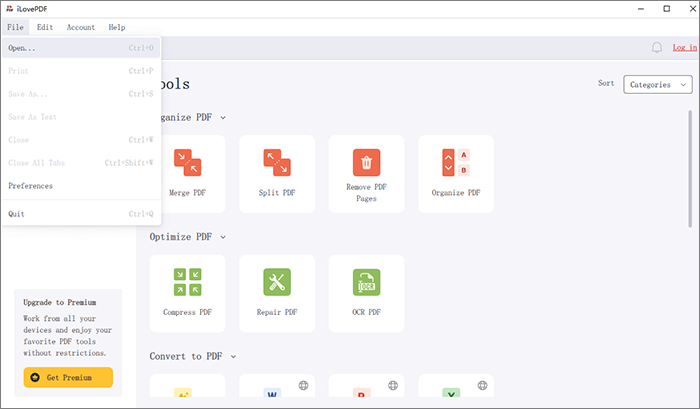Viewport: 700px width, 409px height.
Task: Click the "Sort" label
Action: coord(606,83)
